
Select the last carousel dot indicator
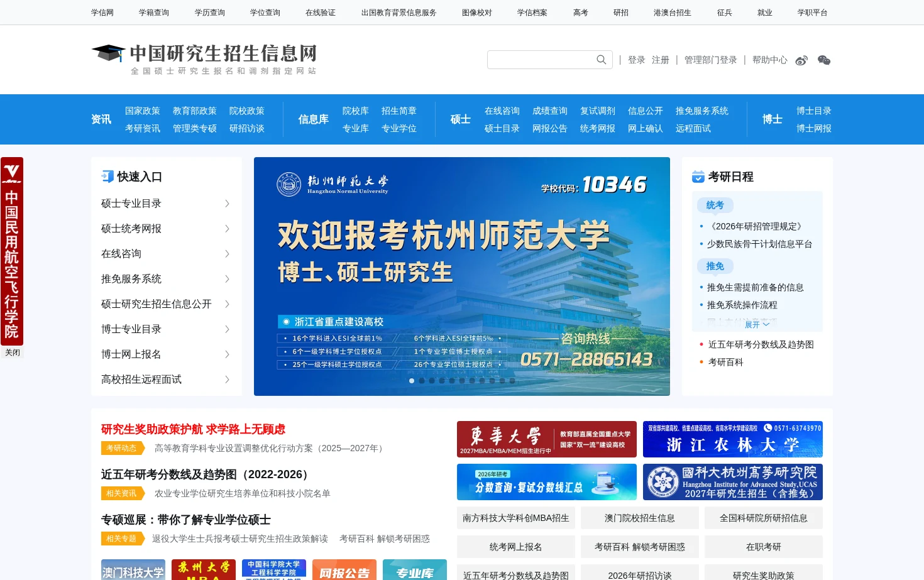(x=512, y=381)
